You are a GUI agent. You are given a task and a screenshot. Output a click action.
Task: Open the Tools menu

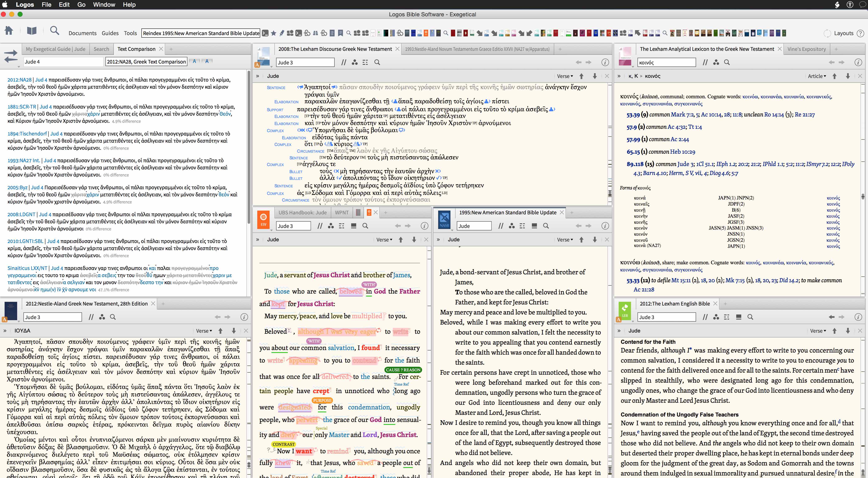[130, 33]
